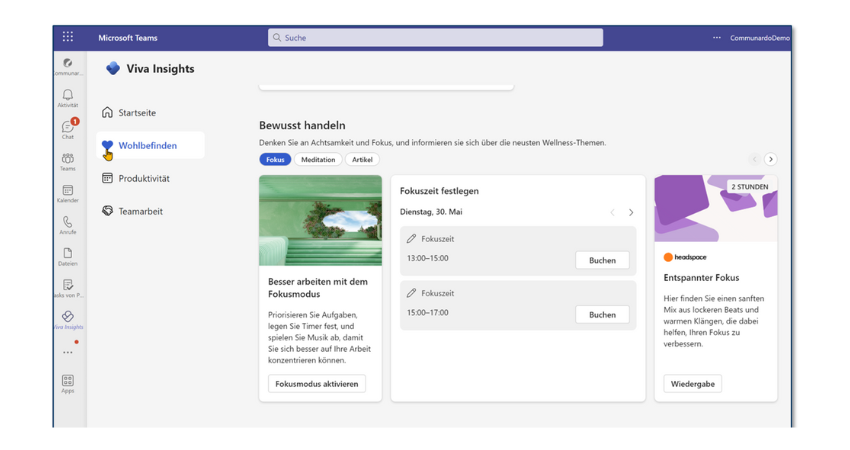Screen dimensions: 850x450
Task: Open more apps ellipsis in rail
Action: coord(68,353)
